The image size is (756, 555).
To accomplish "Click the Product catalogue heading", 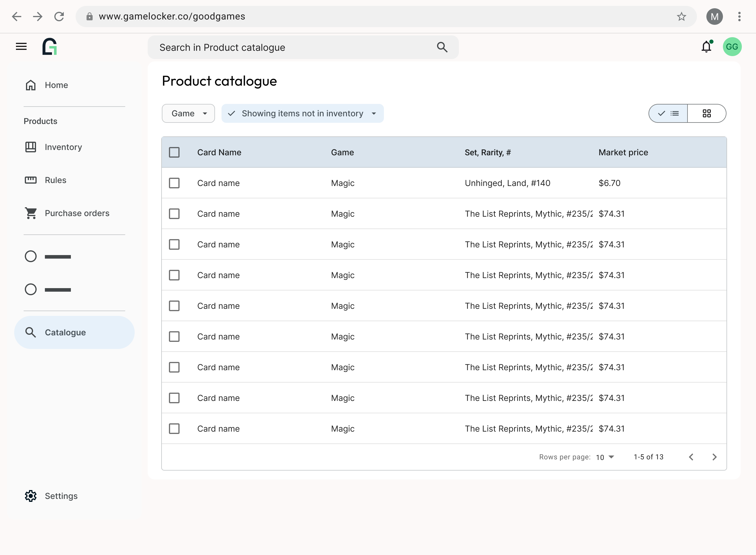I will 219,81.
